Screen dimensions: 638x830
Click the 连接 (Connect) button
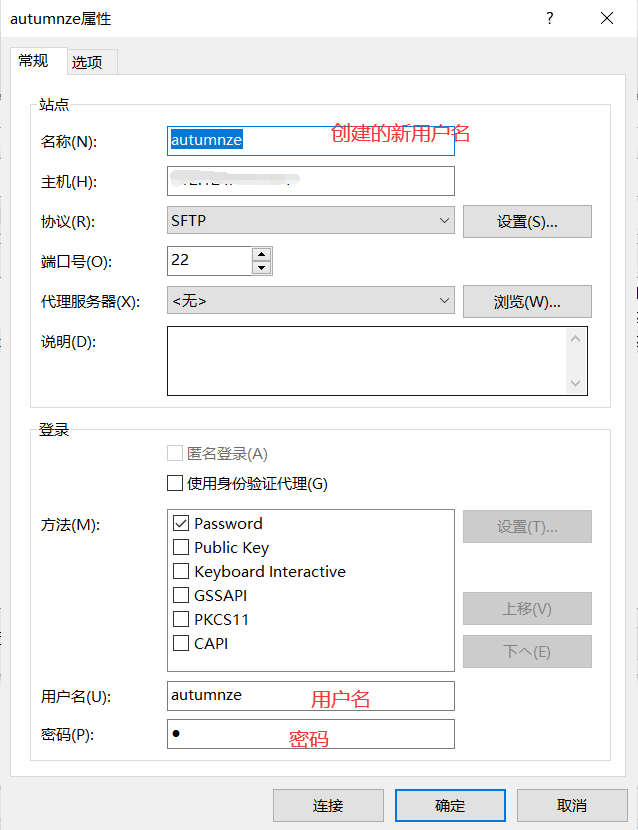tap(328, 805)
